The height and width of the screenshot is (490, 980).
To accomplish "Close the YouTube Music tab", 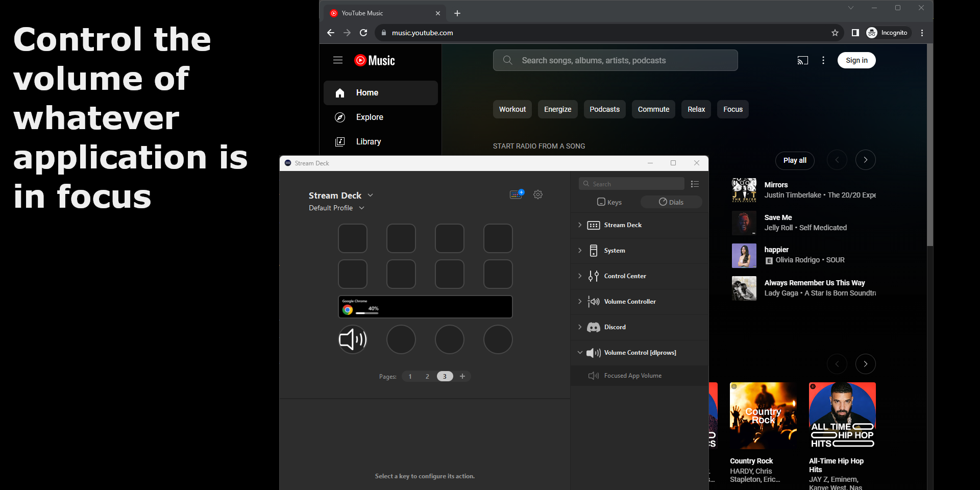I will (x=438, y=13).
